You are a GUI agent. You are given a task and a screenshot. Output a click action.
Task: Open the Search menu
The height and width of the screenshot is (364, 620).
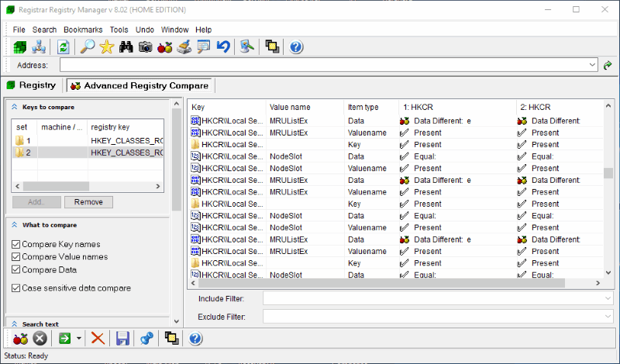[x=44, y=29]
